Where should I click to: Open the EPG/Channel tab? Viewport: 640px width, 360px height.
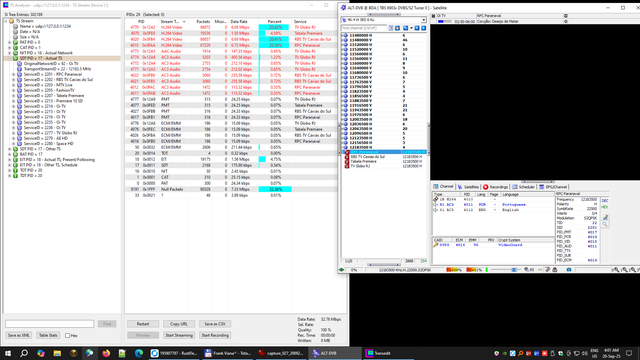553,187
